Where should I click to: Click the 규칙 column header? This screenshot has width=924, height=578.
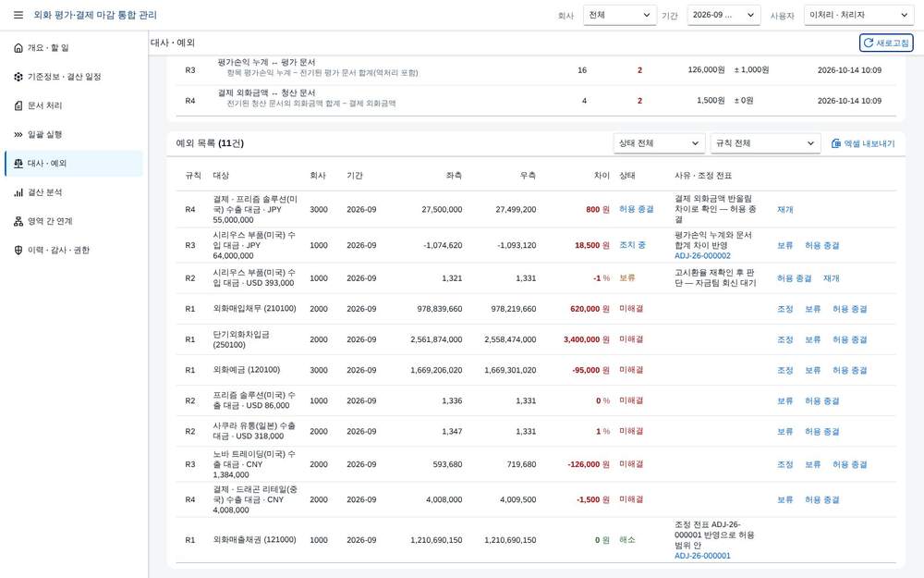coord(193,176)
